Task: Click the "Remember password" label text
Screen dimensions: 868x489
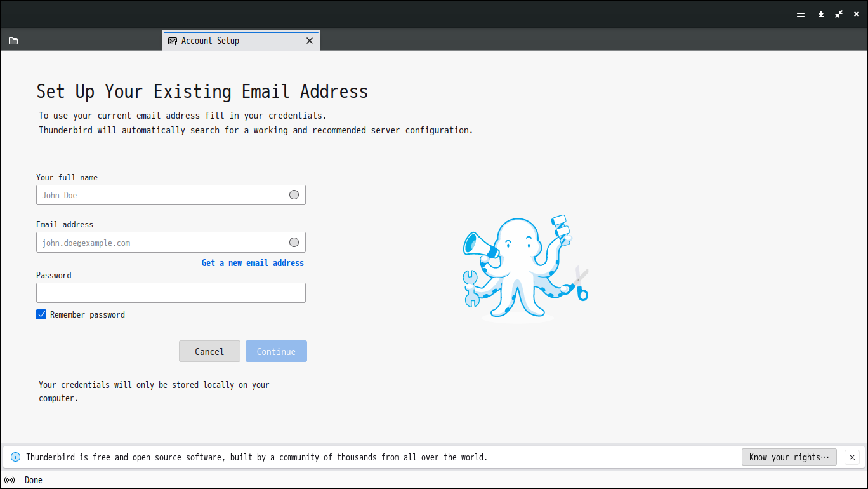Action: click(x=88, y=314)
